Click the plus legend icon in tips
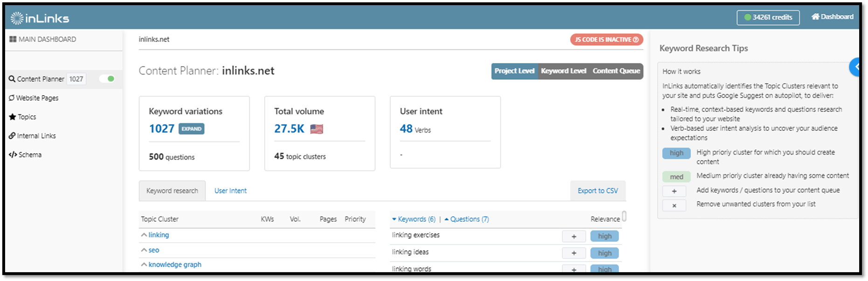 674,191
